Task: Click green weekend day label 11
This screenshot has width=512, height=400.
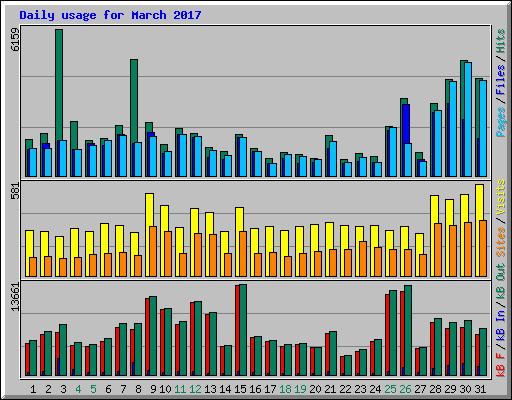Action: click(x=180, y=389)
